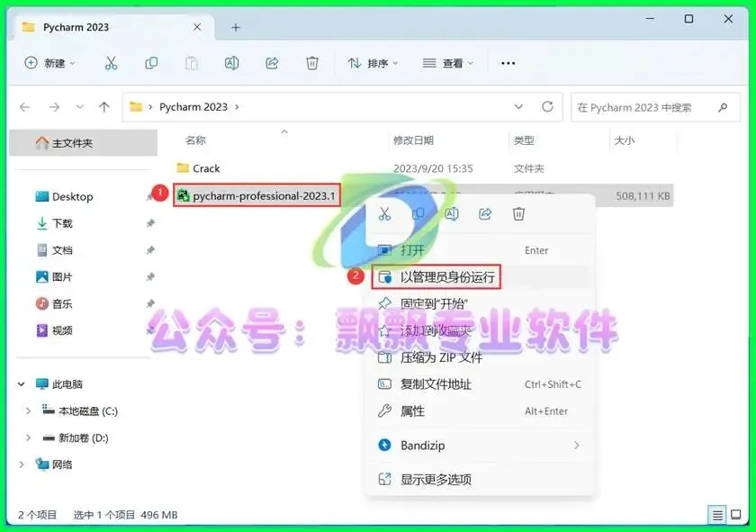Choose 压缩为 ZIP 文件 in the context menu
The height and width of the screenshot is (532, 756).
click(x=481, y=357)
